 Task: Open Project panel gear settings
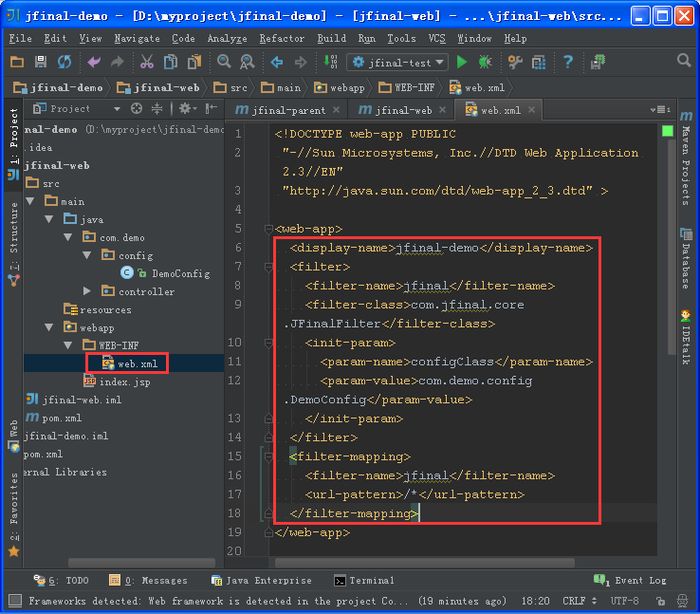[x=188, y=109]
